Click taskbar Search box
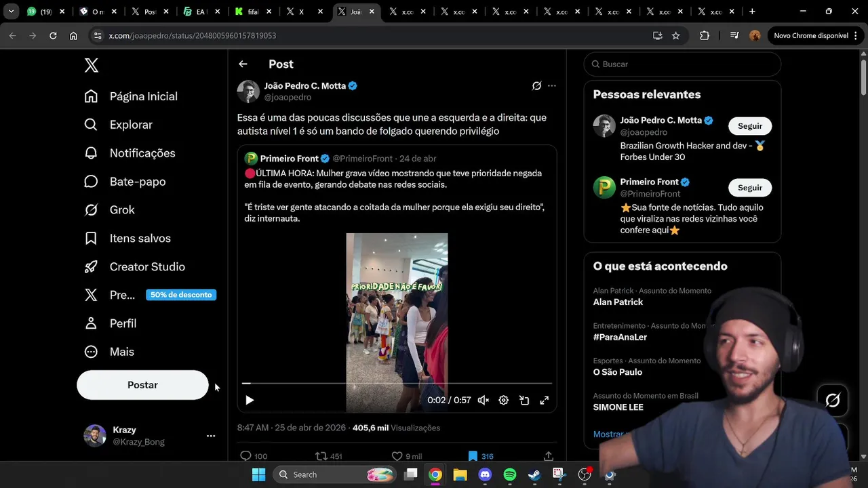 (x=335, y=475)
